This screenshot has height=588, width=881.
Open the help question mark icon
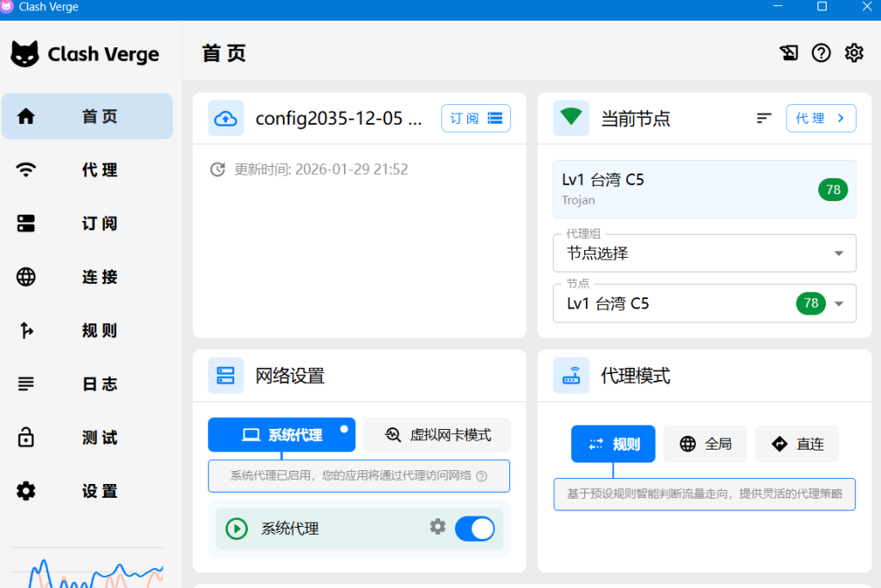coord(822,53)
